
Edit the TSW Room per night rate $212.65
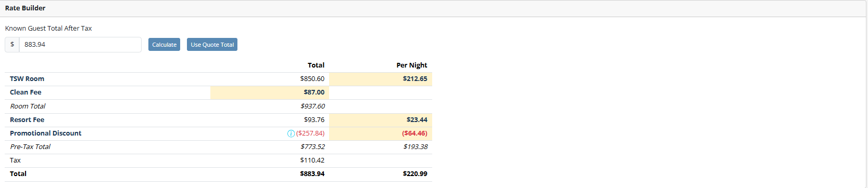click(381, 79)
